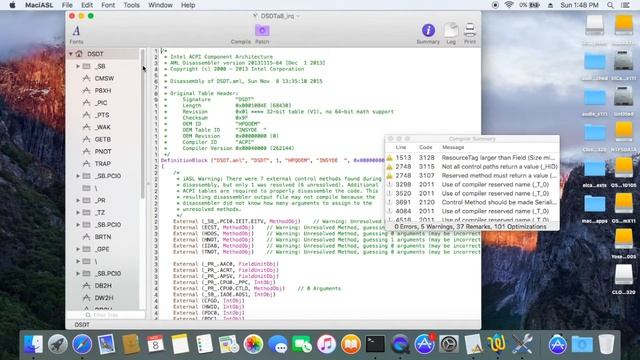640x360 pixels.
Task: Expand the _GPE tree node arrow
Action: 78,249
